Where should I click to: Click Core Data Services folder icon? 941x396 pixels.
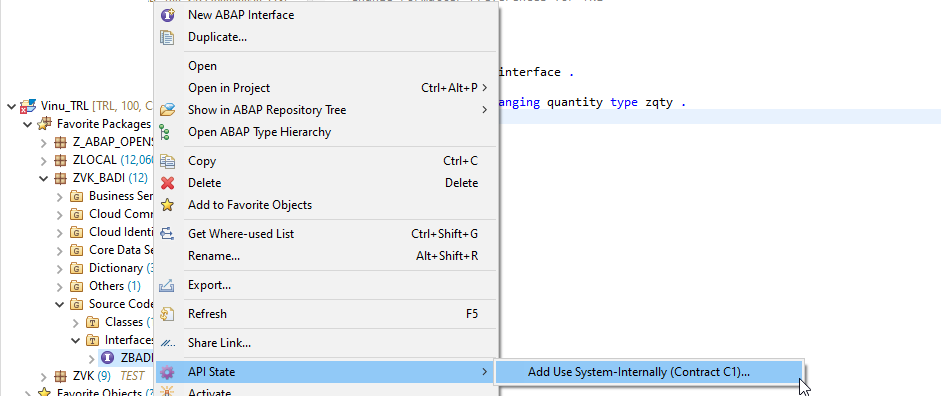pos(76,250)
